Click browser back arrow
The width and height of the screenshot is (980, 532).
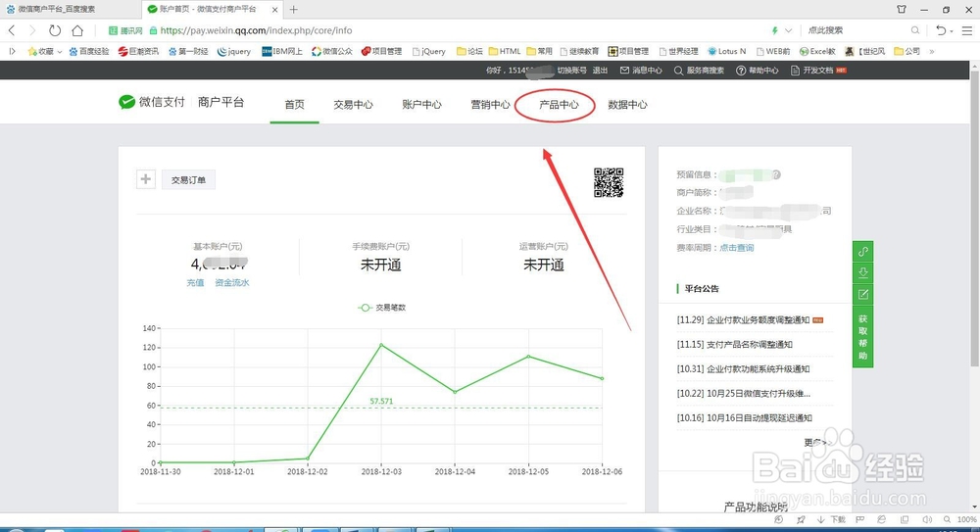(x=12, y=30)
